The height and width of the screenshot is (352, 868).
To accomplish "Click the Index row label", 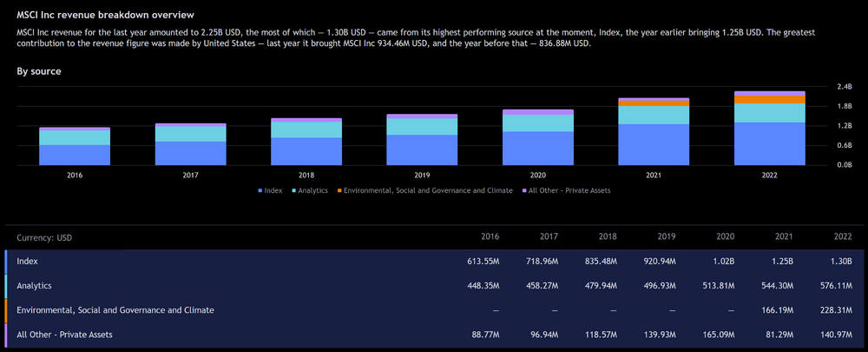I will tap(28, 261).
